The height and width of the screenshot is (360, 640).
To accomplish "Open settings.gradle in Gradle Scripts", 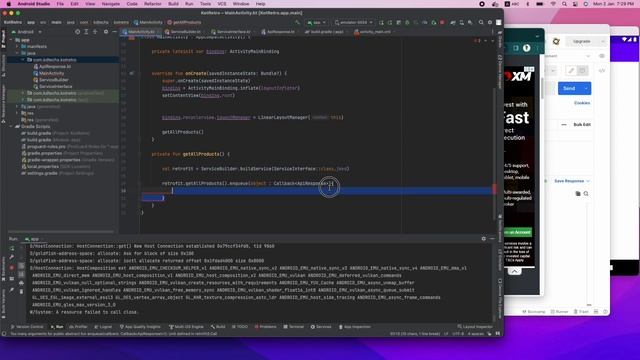I will tap(42, 173).
